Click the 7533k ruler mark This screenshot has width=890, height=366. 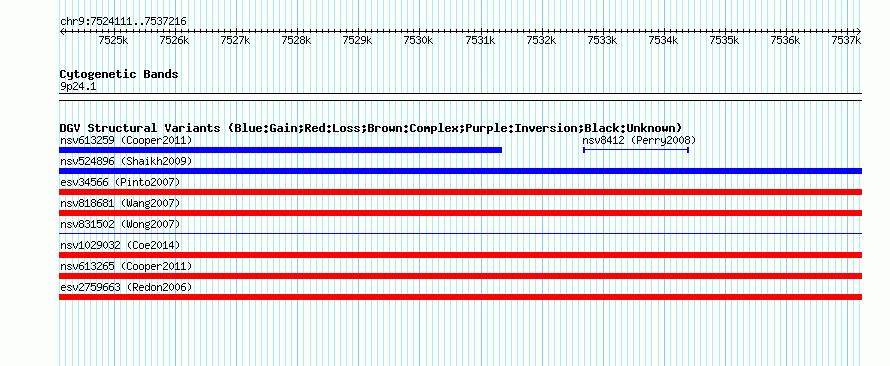point(602,40)
